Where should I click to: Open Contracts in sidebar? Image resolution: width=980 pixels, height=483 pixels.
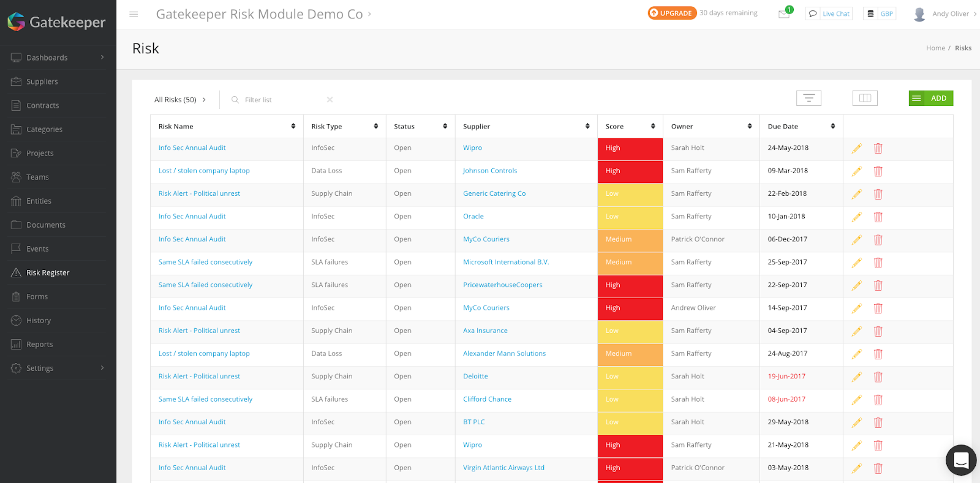(43, 105)
